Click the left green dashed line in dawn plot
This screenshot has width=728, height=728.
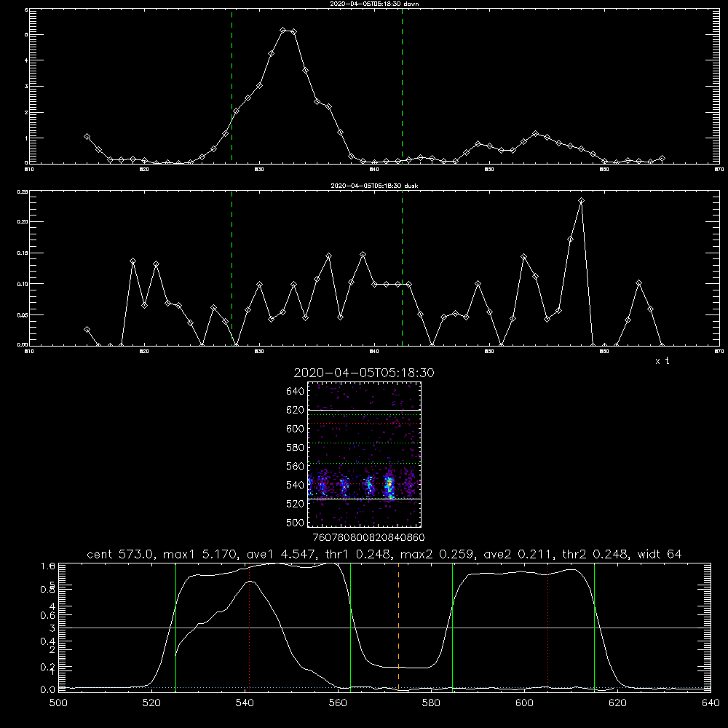232,86
